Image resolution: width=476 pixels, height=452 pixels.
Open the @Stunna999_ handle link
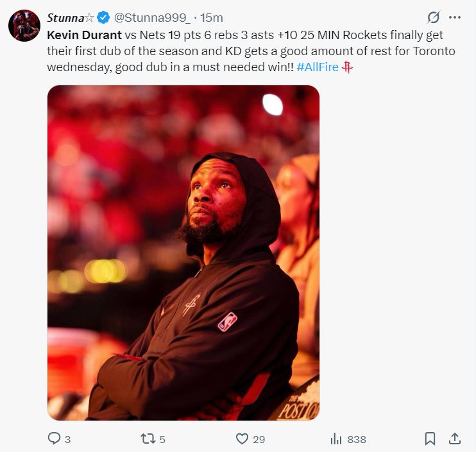[x=151, y=17]
